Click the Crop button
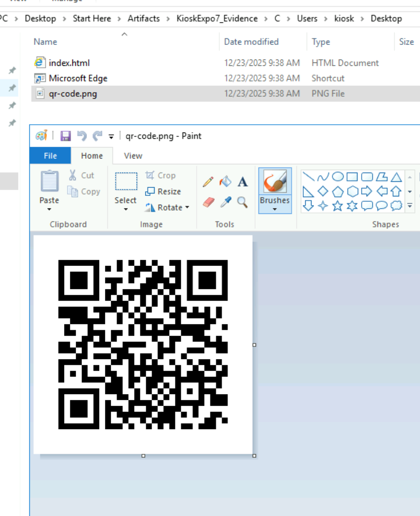This screenshot has width=420, height=516. coord(161,175)
